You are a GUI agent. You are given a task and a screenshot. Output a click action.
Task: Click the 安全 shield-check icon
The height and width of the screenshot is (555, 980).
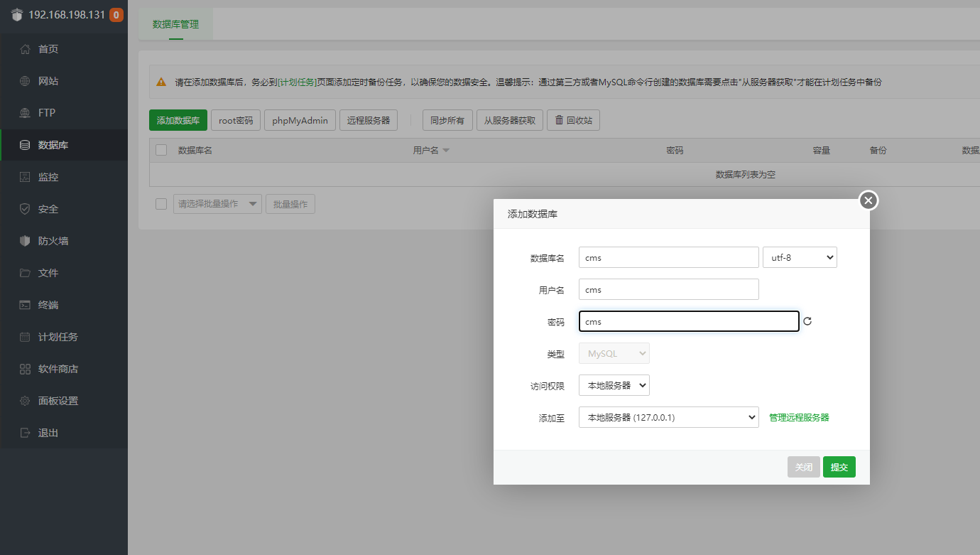[25, 209]
